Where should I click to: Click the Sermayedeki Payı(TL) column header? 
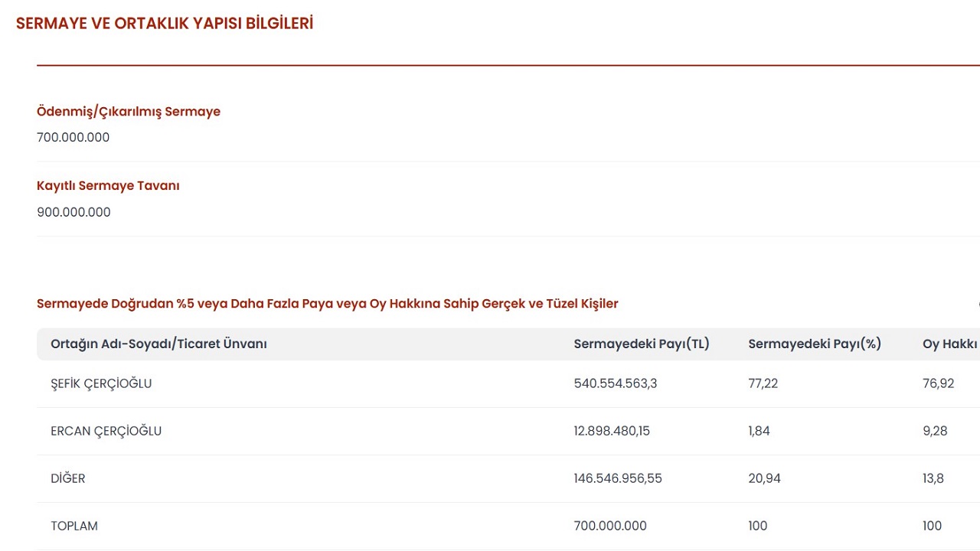pos(642,344)
